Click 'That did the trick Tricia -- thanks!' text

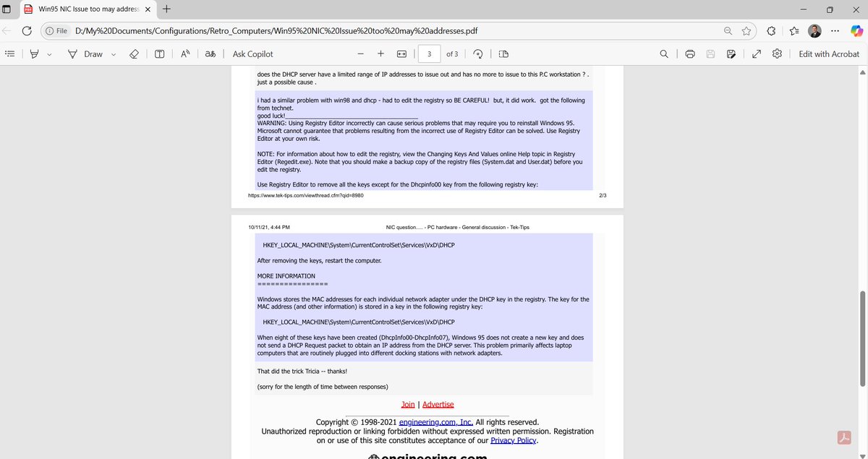pyautogui.click(x=302, y=371)
